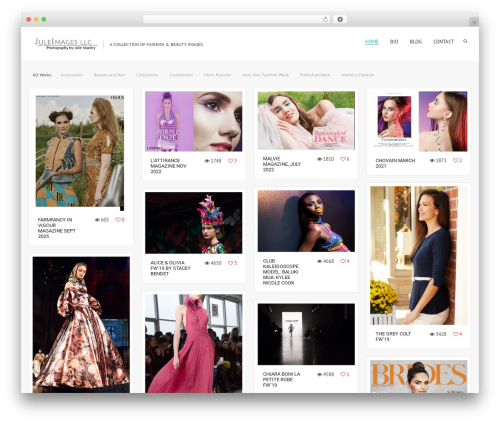Filter by Mens Fashion
Screen dimensions: 500x423
coord(217,75)
